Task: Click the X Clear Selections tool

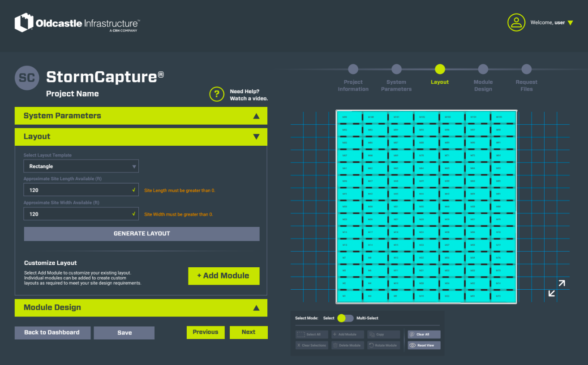Action: pos(312,345)
